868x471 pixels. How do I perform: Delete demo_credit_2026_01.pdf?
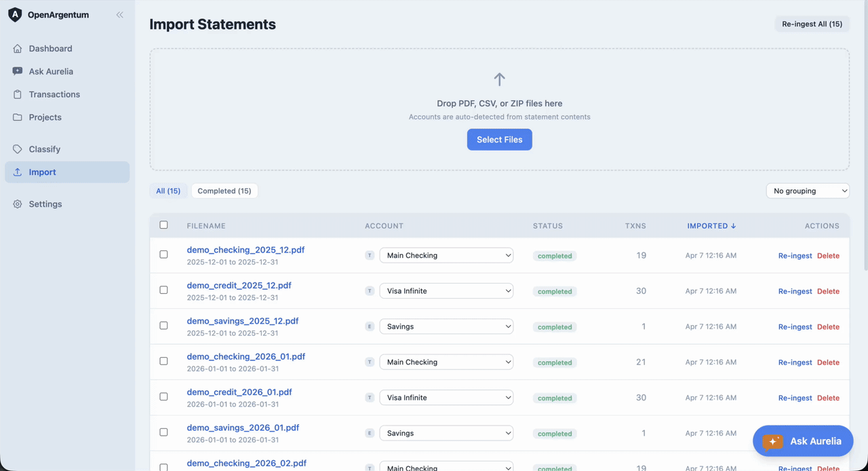[x=828, y=398]
